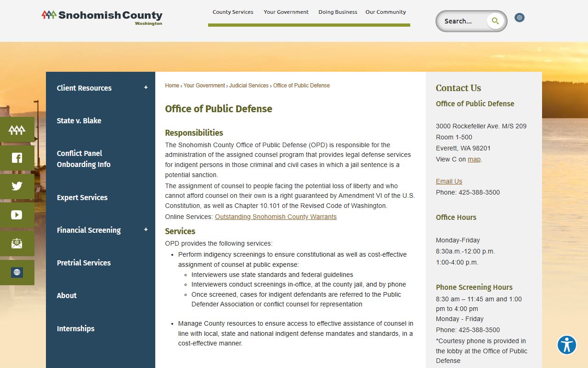Open the map link in Contact Us
This screenshot has width=588, height=368.
point(474,159)
